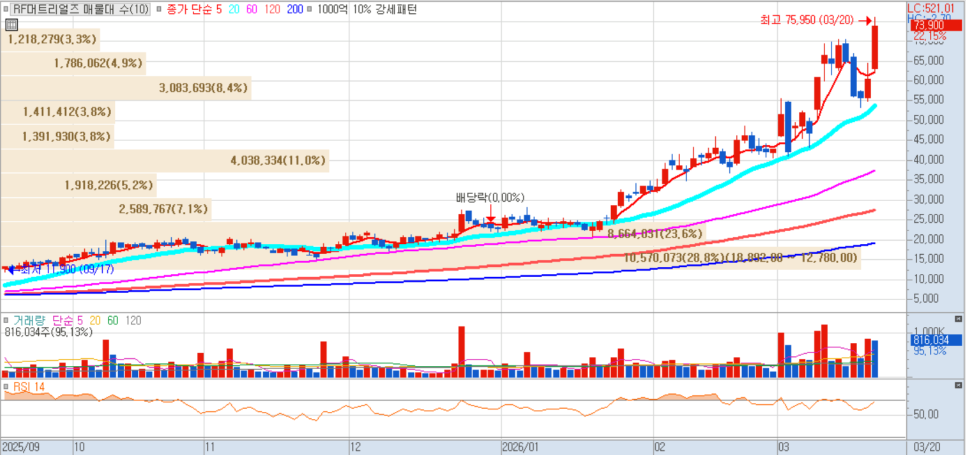Click the 배당락(0,00%) ex-dividend marker
Viewport: 966px width, 455px height.
(x=490, y=198)
